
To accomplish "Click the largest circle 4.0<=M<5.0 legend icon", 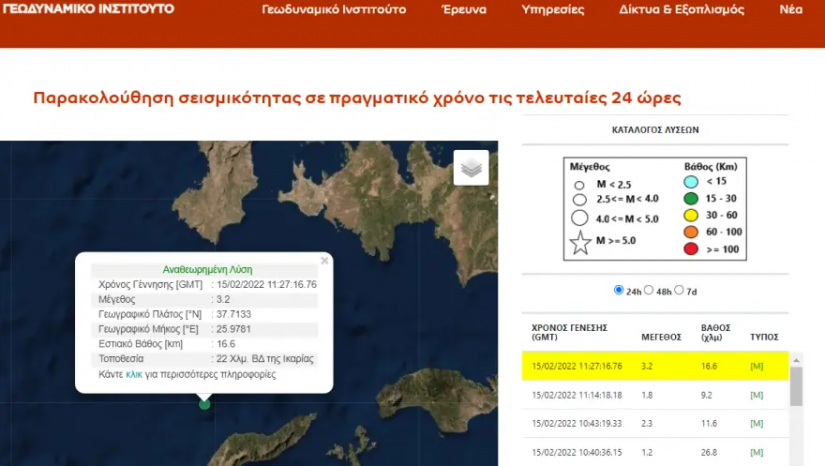I will coord(579,217).
